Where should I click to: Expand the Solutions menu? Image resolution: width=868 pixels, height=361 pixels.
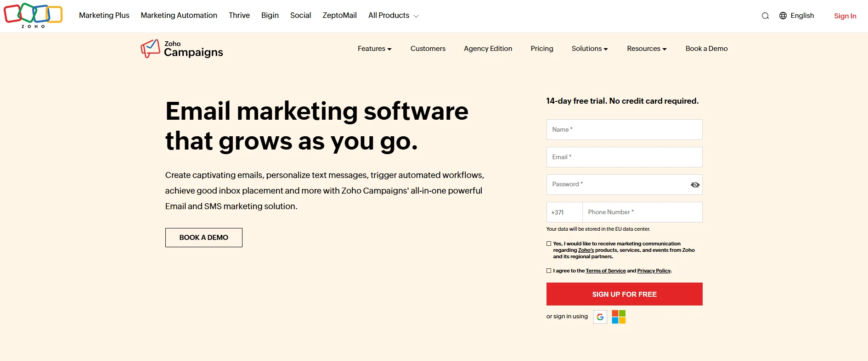(590, 49)
